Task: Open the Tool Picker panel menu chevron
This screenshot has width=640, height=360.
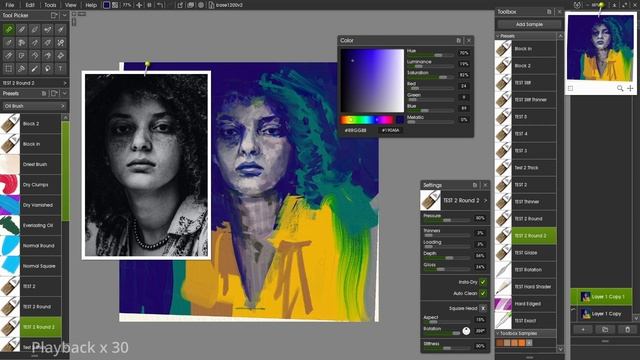Action: coord(64,16)
